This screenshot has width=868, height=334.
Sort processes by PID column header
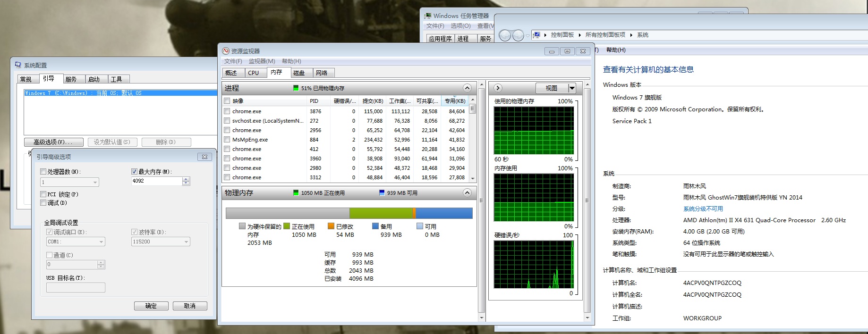[318, 101]
